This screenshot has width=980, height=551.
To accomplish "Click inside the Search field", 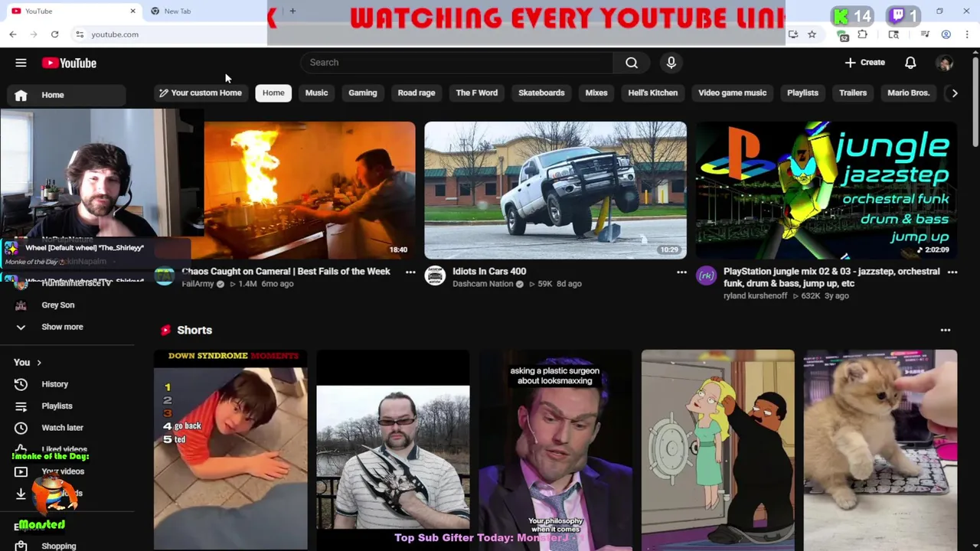I will 457,63.
